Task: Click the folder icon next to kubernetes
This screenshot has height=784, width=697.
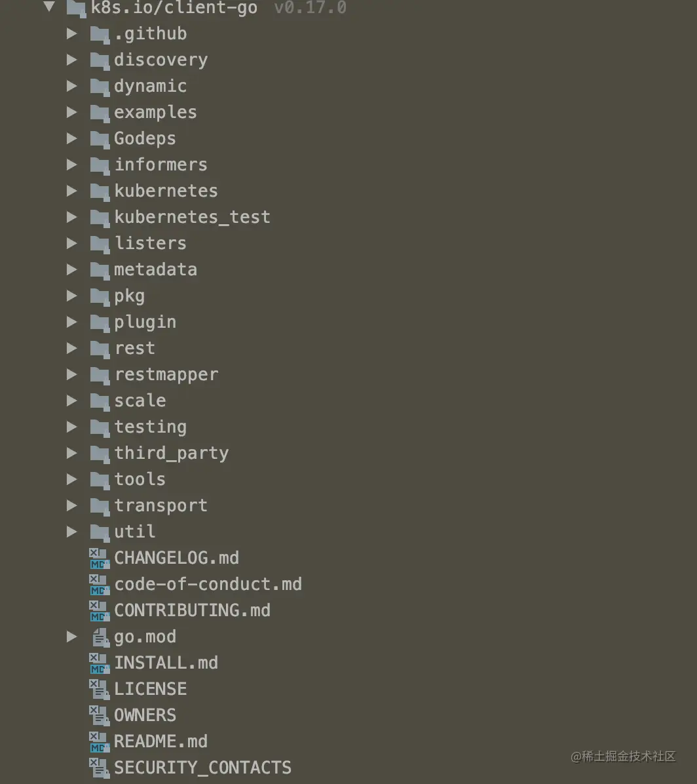Action: [x=100, y=191]
